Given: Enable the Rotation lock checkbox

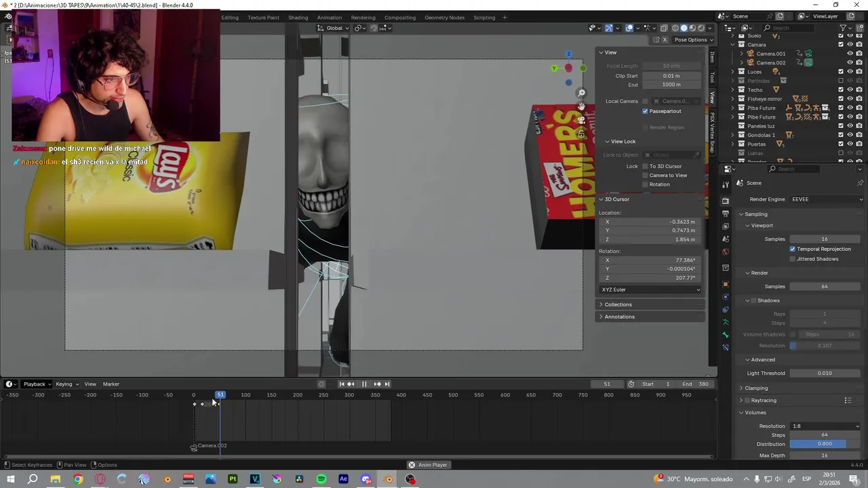Looking at the screenshot, I should tap(645, 184).
